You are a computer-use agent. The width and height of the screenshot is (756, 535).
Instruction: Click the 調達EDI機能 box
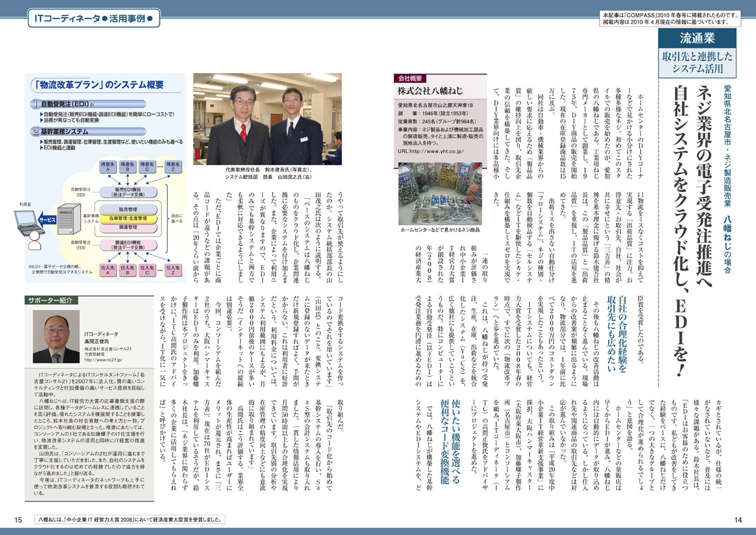click(x=128, y=245)
